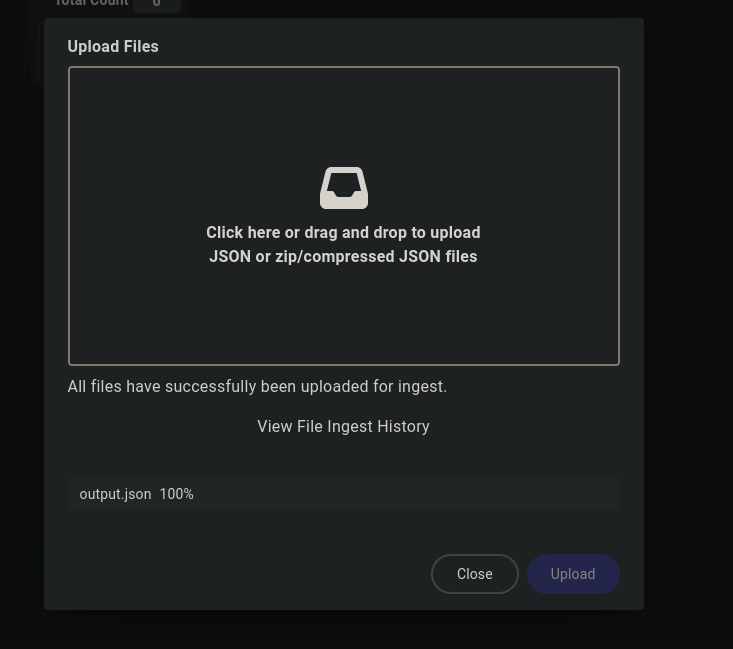Open the View File Ingest History link
The height and width of the screenshot is (649, 733).
(x=343, y=426)
